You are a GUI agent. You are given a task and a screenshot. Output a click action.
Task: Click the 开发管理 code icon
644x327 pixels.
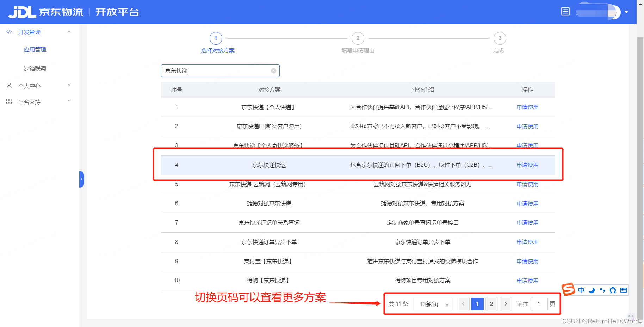click(x=9, y=32)
